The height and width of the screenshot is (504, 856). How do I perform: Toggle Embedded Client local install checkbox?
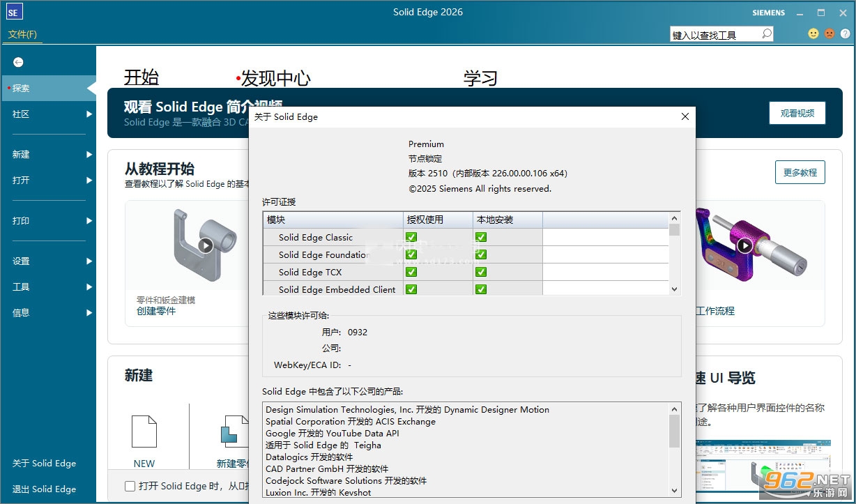click(x=481, y=289)
